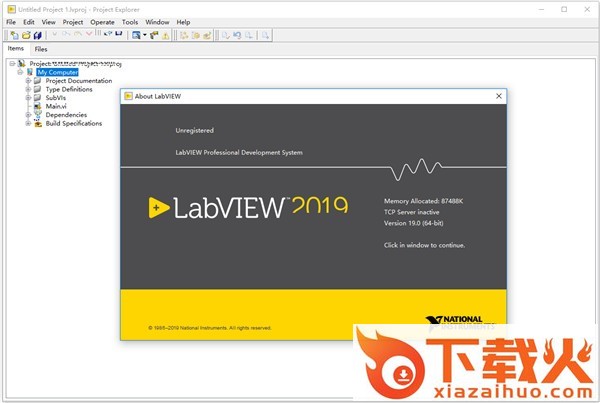Click the yellow warning triangle toolbar icon
600x403 pixels.
(166, 35)
